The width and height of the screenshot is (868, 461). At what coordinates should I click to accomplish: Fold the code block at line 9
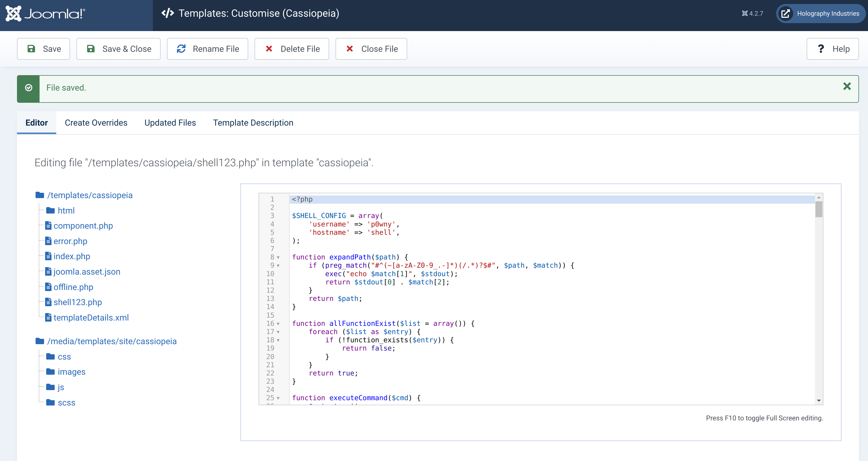tap(278, 266)
